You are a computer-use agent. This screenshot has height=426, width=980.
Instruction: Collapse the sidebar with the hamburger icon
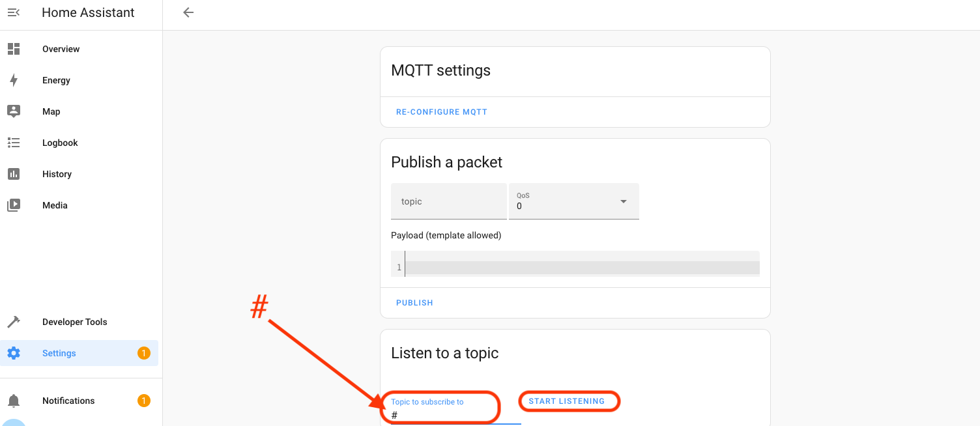[x=14, y=12]
